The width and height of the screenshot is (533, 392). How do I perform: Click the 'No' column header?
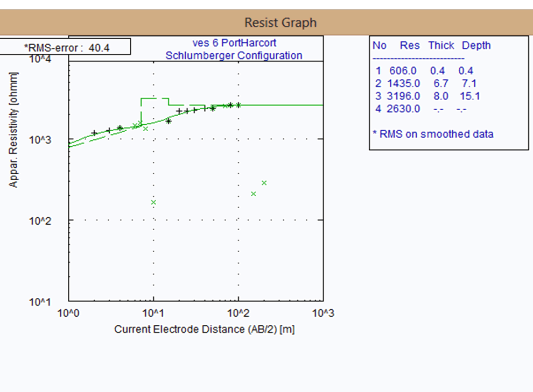tap(380, 46)
